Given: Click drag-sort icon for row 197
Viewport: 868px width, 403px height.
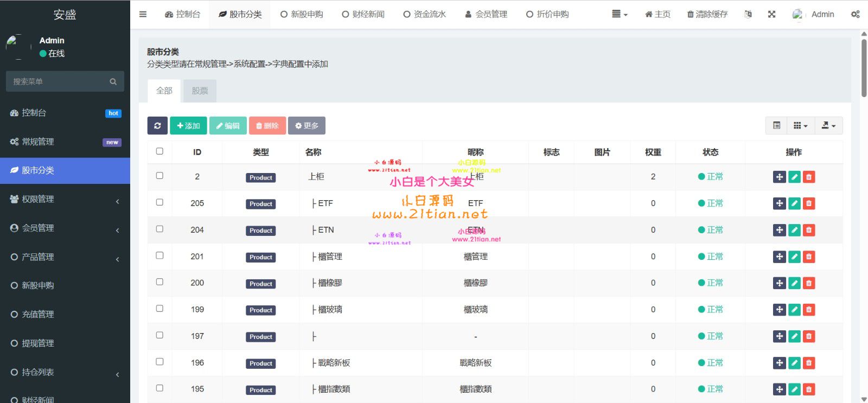Looking at the screenshot, I should tap(780, 336).
